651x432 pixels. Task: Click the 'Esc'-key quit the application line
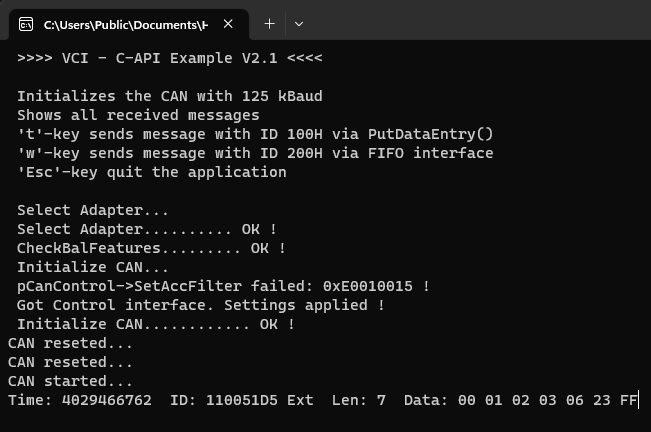(x=152, y=173)
